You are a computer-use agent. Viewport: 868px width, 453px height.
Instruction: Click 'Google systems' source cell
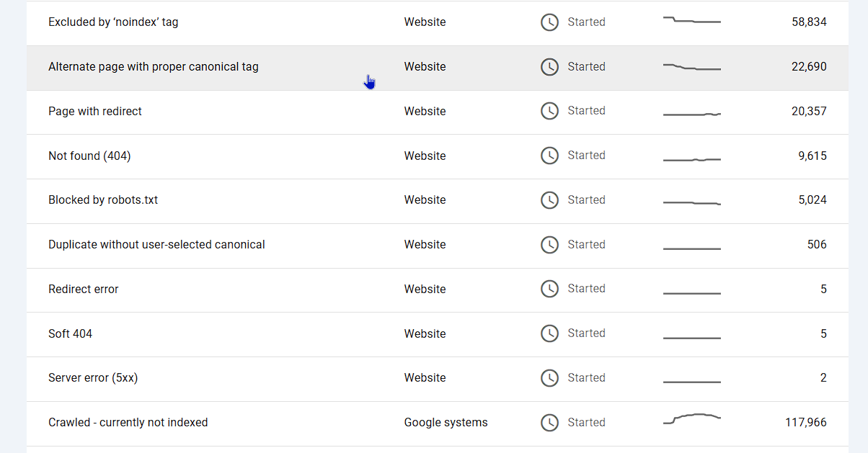coord(446,423)
